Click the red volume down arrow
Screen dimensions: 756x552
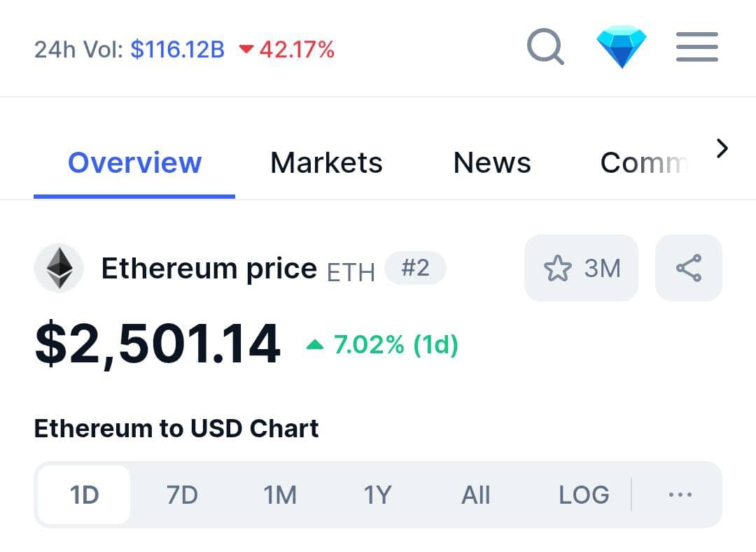[x=246, y=49]
